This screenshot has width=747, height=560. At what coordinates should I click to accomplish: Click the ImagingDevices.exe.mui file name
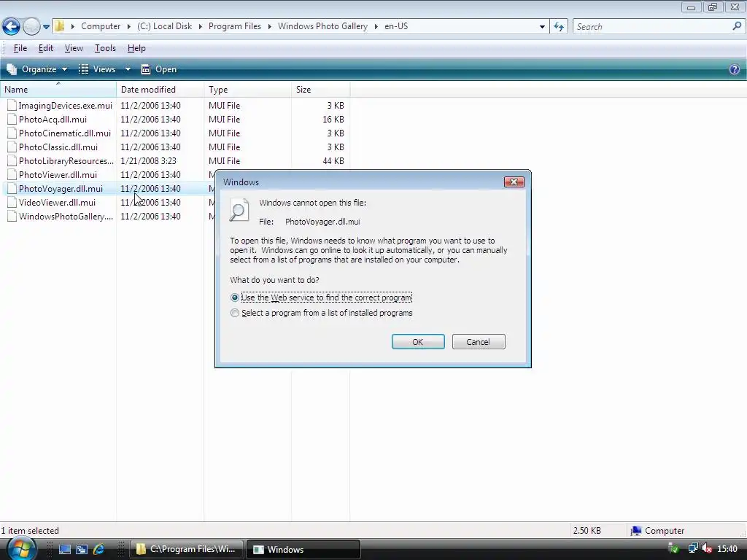pos(66,106)
